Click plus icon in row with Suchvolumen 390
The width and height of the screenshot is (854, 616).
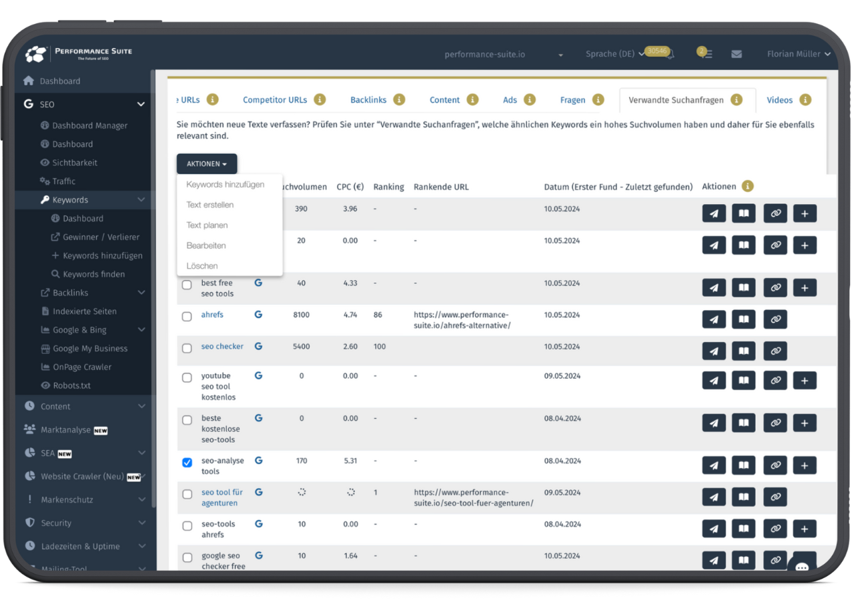tap(805, 213)
